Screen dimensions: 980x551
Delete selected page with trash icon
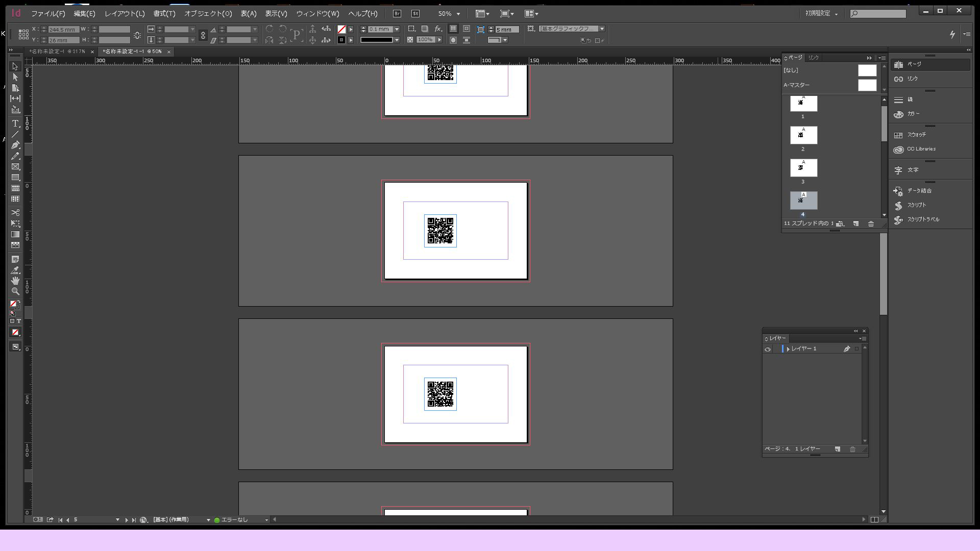coord(871,224)
